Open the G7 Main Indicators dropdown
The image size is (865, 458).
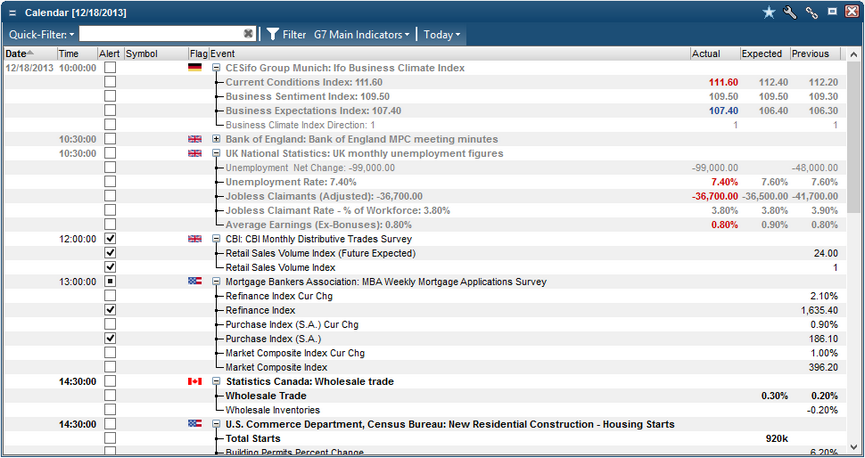(x=362, y=34)
